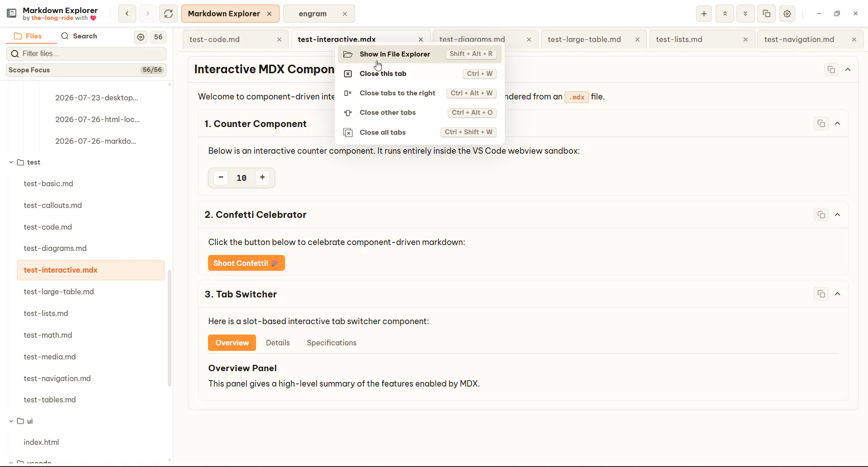Collapse the Tab Switcher section

[x=838, y=294]
